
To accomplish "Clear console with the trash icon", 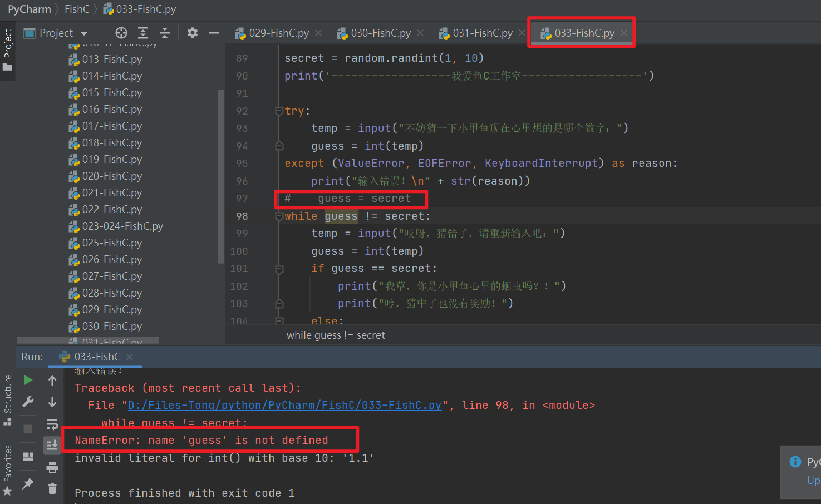I will [x=52, y=488].
